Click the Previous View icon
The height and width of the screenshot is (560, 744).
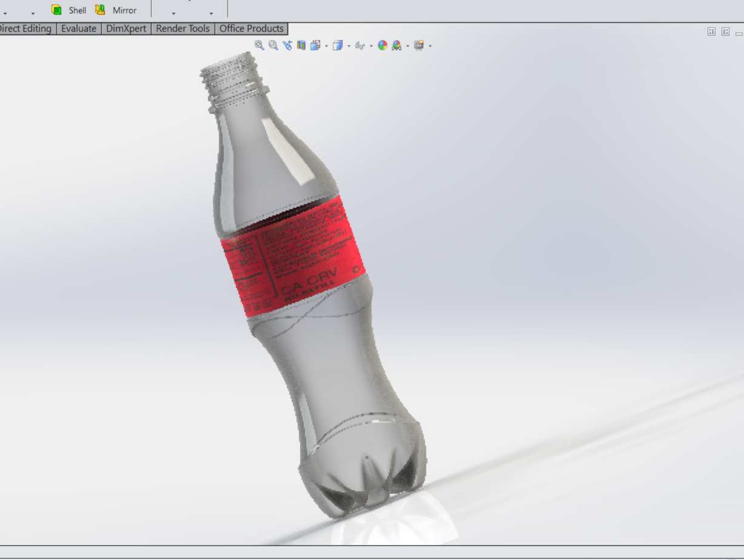tap(287, 45)
